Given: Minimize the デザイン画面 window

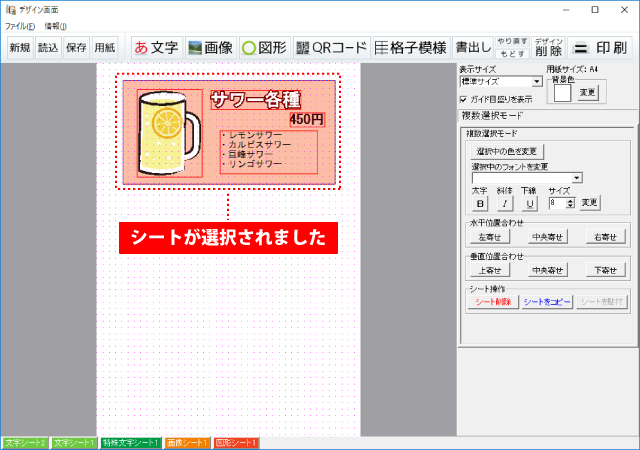Looking at the screenshot, I should (566, 10).
